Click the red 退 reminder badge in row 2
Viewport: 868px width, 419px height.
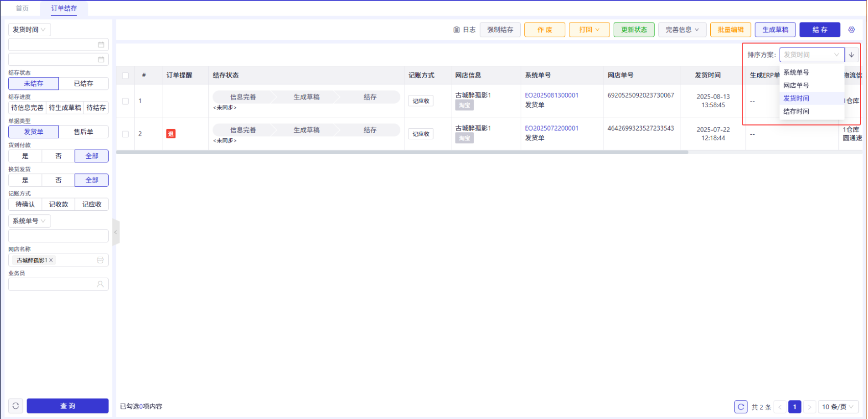click(x=171, y=134)
